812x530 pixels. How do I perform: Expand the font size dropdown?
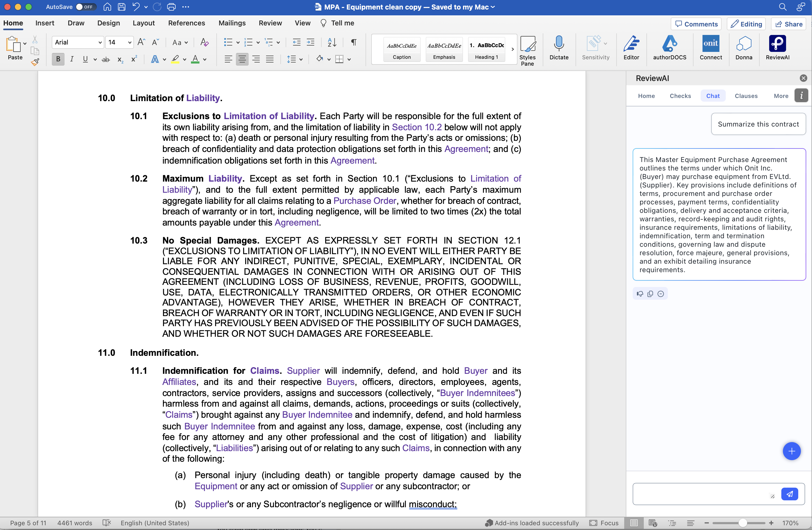pos(130,42)
